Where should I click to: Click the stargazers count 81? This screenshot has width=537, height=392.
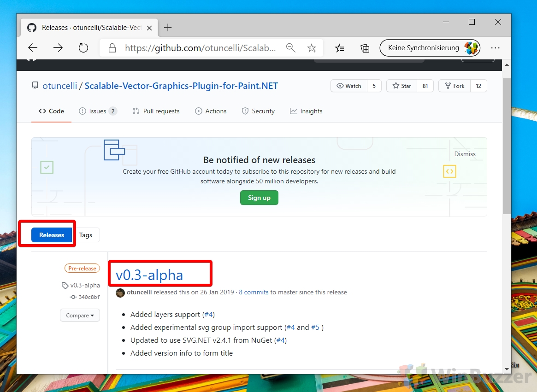pyautogui.click(x=425, y=86)
